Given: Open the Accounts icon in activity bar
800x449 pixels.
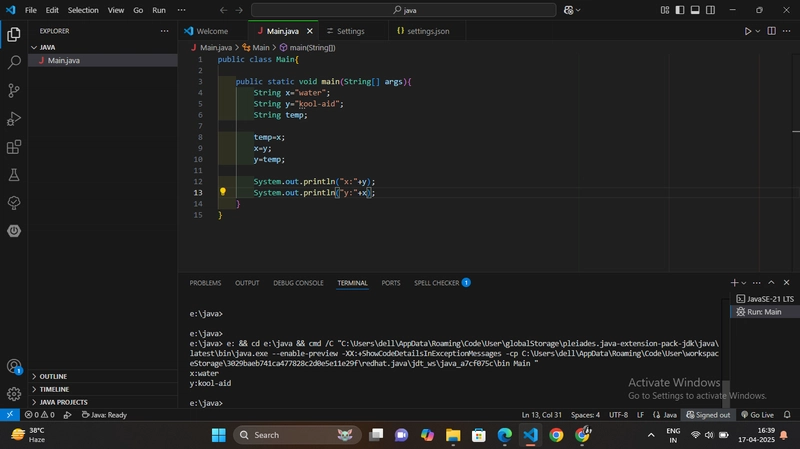Looking at the screenshot, I should (x=14, y=366).
